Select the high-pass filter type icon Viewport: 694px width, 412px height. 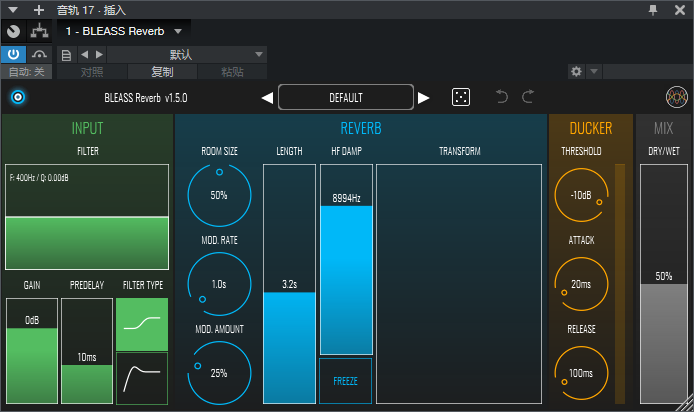(x=142, y=378)
